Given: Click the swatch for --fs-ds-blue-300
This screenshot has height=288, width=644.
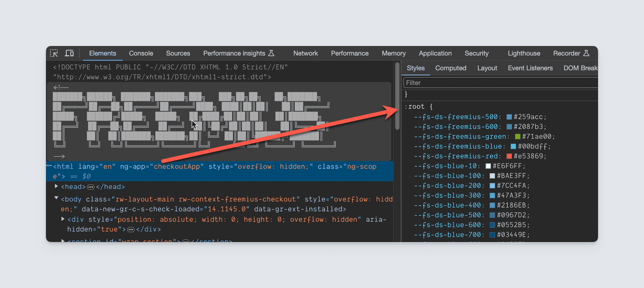Looking at the screenshot, I should click(492, 195).
